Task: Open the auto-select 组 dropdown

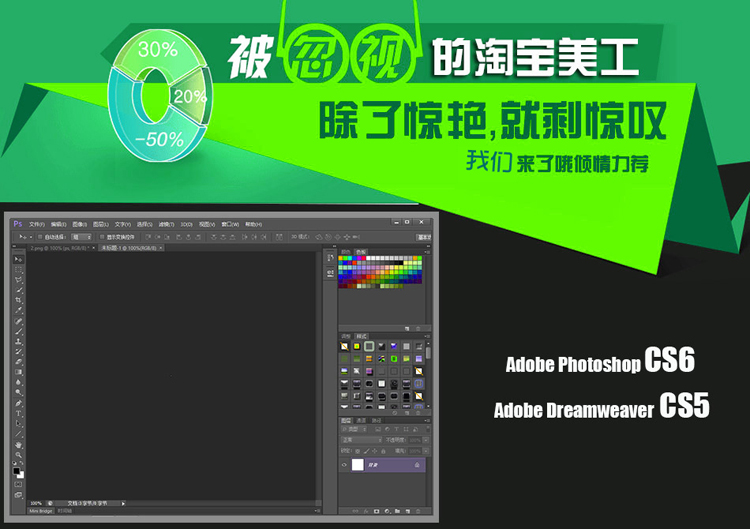Action: tap(81, 237)
